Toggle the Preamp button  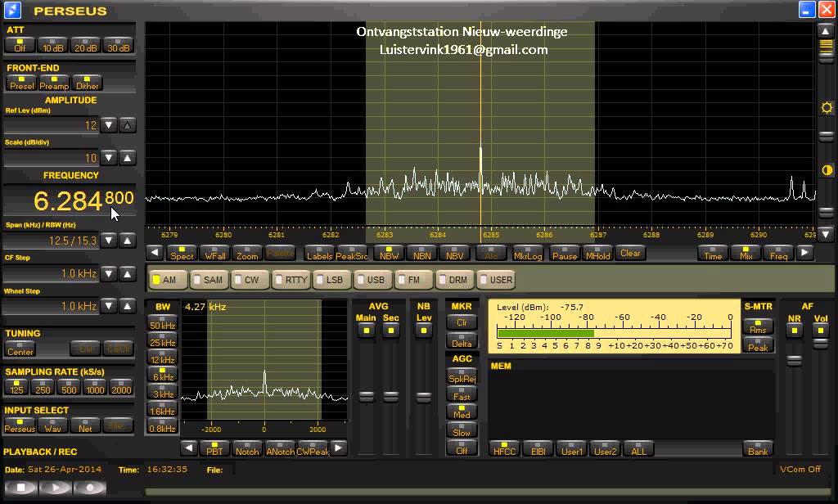point(54,83)
